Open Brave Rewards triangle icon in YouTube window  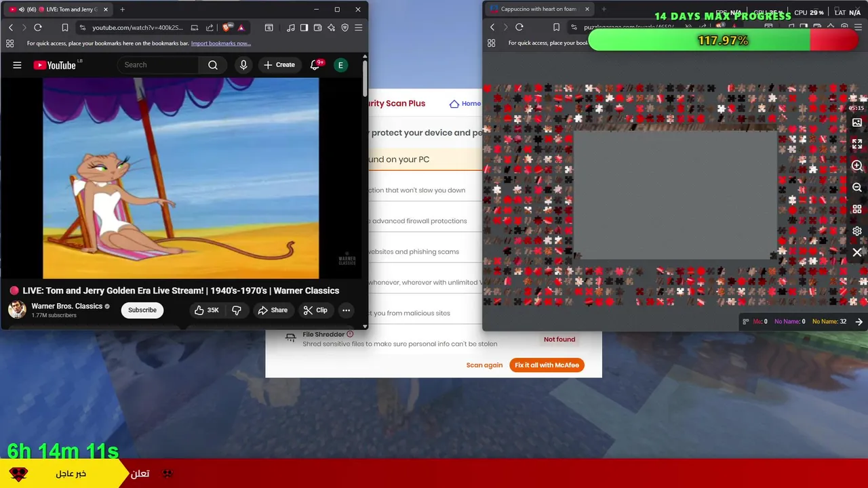241,28
